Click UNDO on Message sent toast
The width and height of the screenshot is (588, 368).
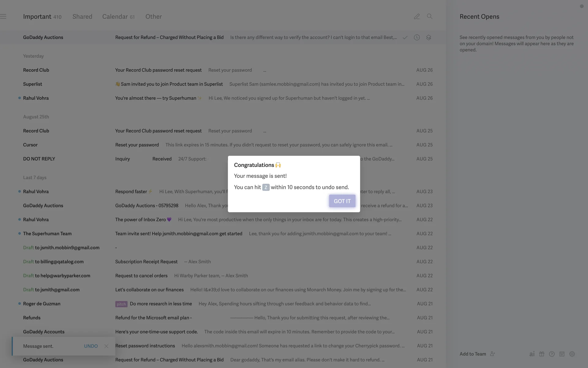91,346
